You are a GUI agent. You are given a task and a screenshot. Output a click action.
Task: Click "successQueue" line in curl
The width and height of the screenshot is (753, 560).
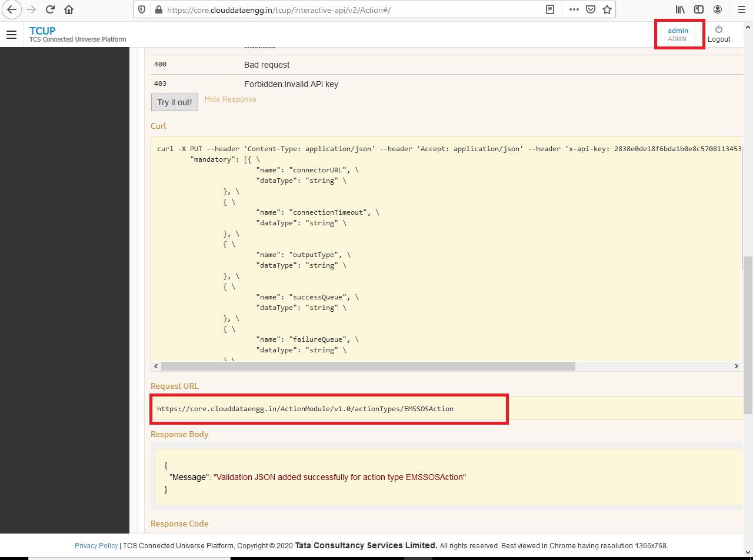(308, 297)
